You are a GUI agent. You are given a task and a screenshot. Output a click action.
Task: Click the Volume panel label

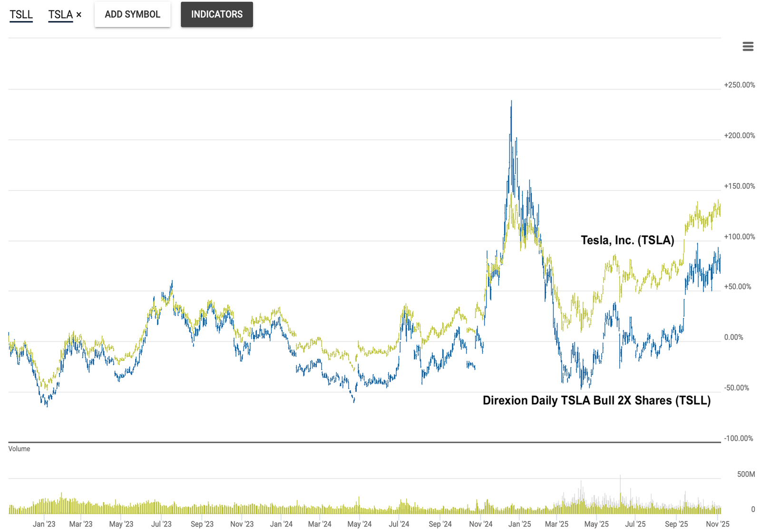coord(19,449)
